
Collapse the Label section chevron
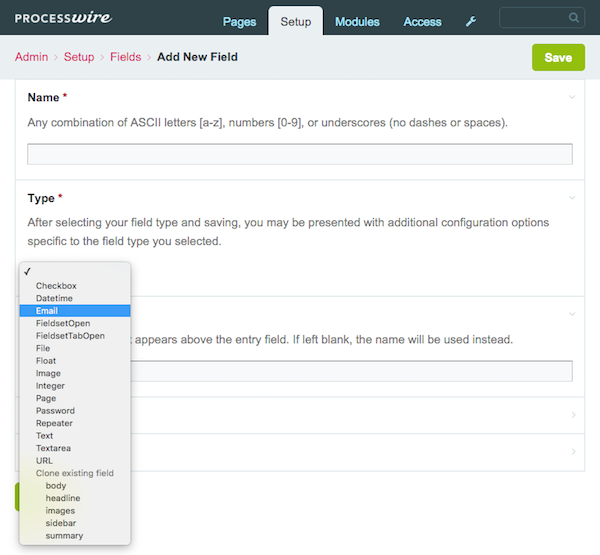[x=572, y=314]
